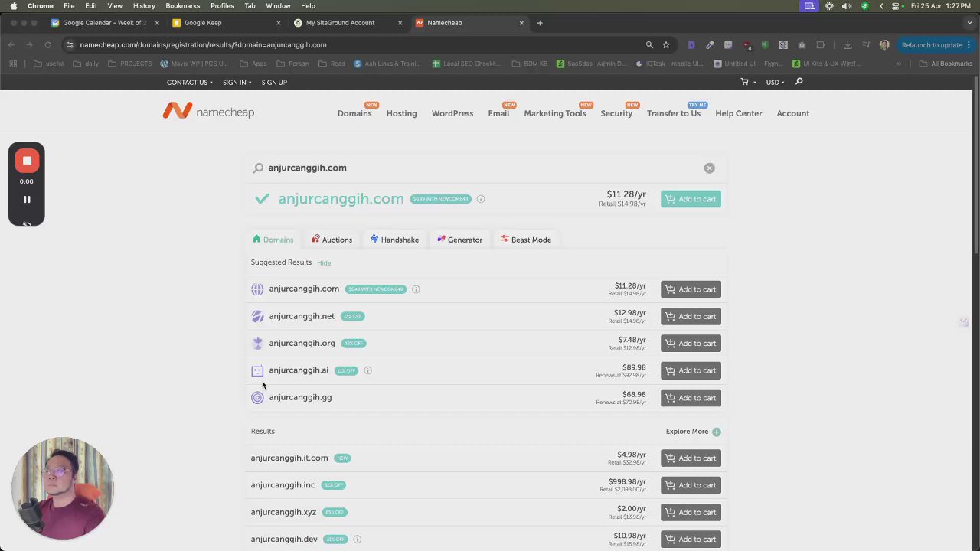Viewport: 980px width, 551px height.
Task: Click Explore More plus icon
Action: [x=717, y=432]
